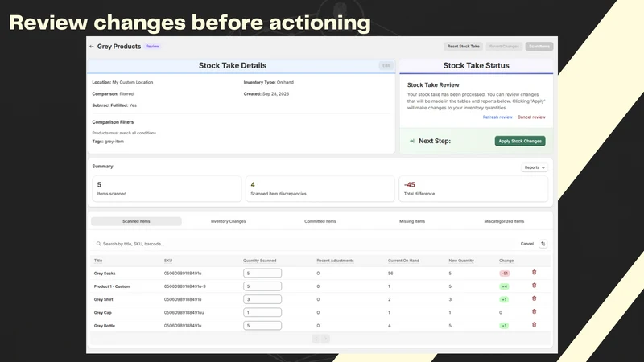Click the -45 Total difference summary card
644x362 pixels.
point(473,189)
